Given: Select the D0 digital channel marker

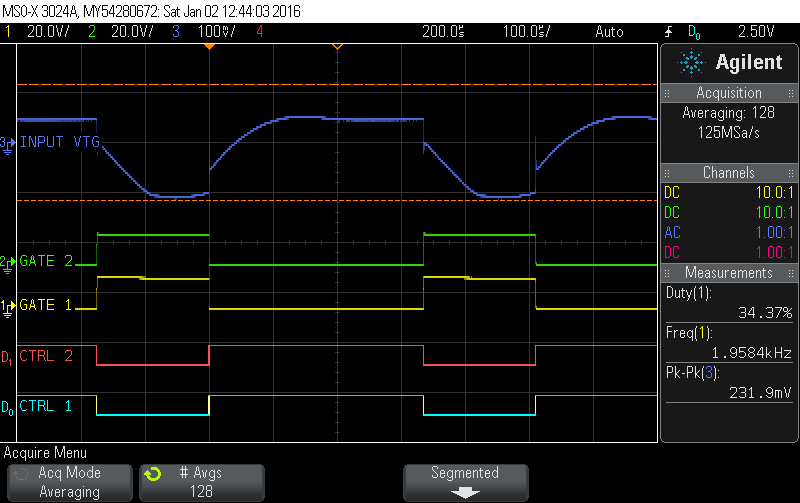Looking at the screenshot, I should (7, 408).
